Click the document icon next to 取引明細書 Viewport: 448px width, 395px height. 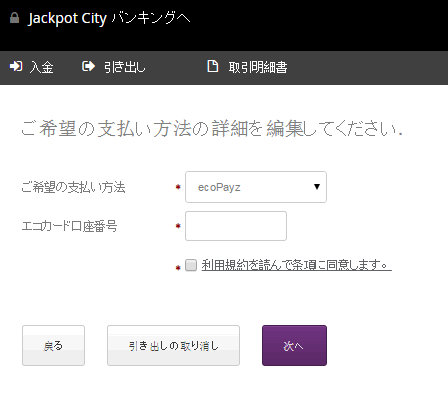213,66
